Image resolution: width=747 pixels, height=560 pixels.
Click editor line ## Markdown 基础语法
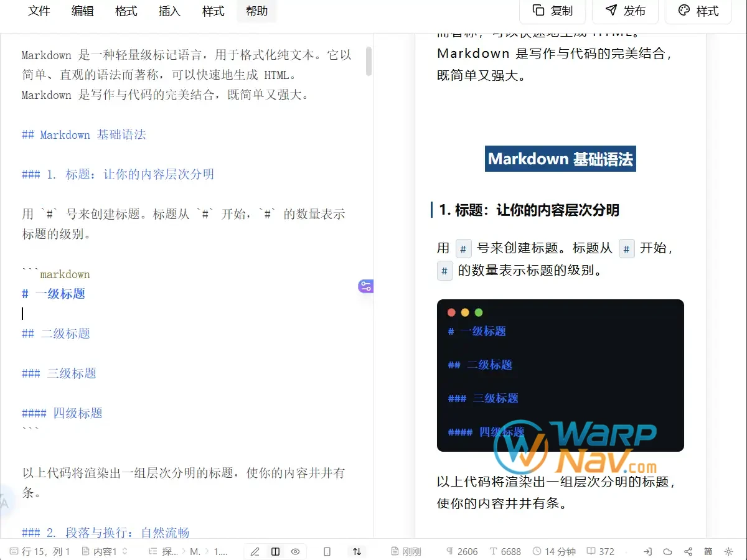coord(84,134)
